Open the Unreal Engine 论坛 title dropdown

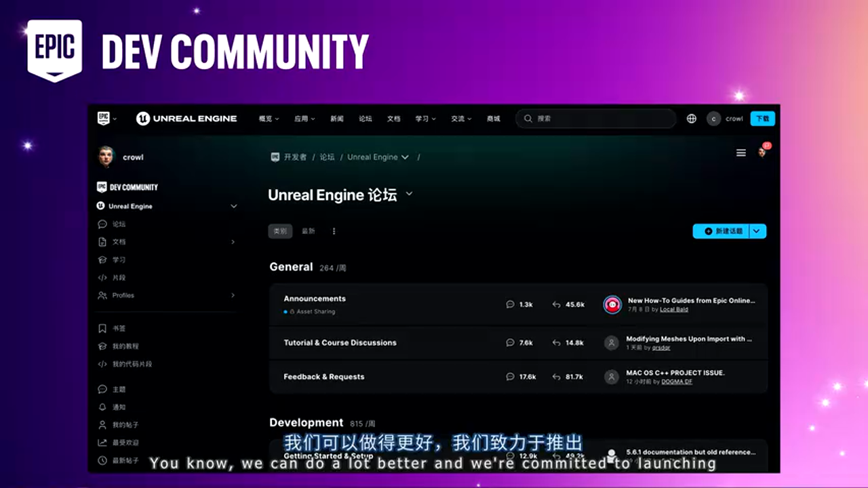tap(409, 195)
